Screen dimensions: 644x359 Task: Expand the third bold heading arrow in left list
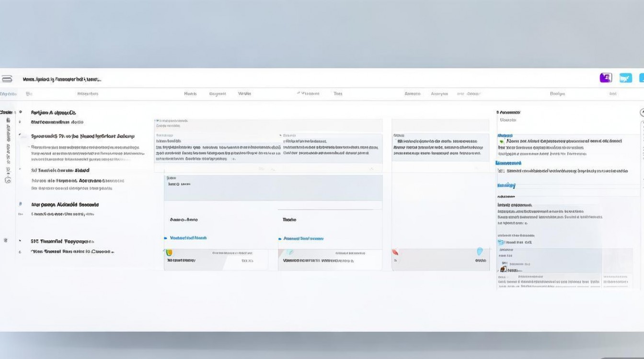click(x=20, y=170)
